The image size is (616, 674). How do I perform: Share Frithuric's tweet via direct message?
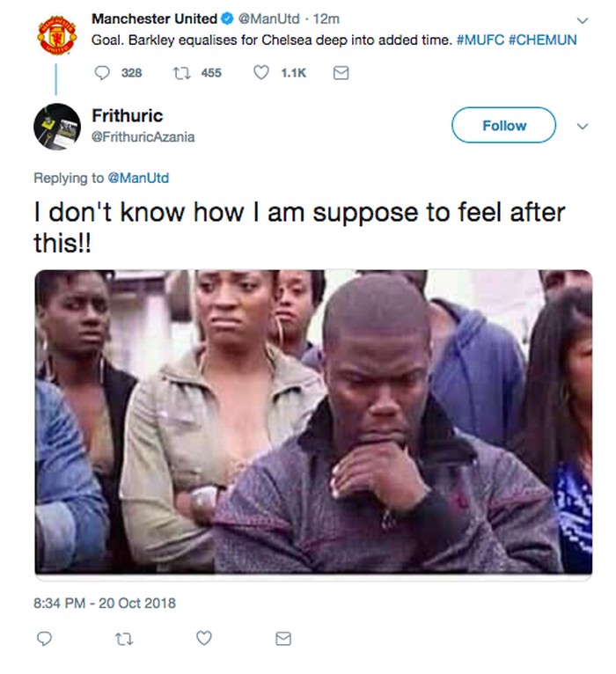tap(282, 638)
